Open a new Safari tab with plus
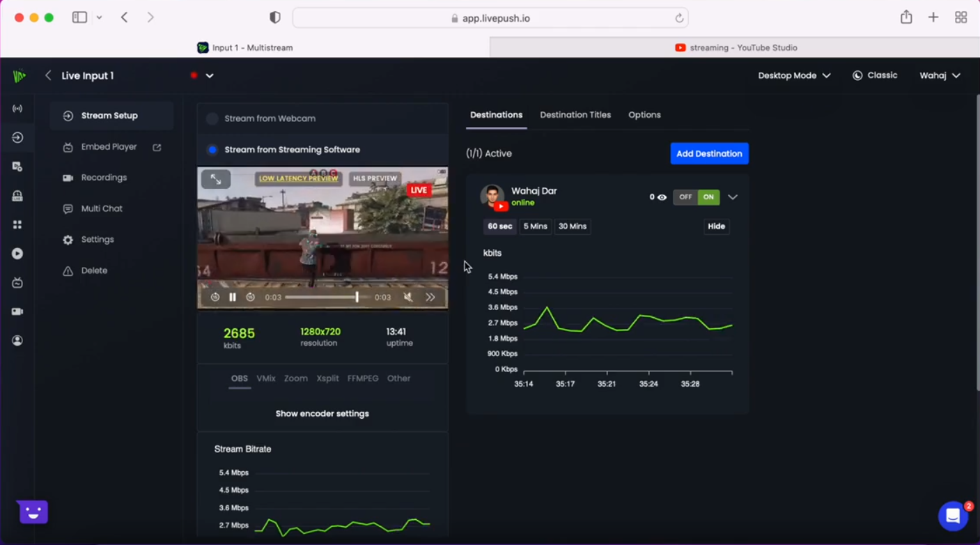The height and width of the screenshot is (545, 980). point(933,17)
